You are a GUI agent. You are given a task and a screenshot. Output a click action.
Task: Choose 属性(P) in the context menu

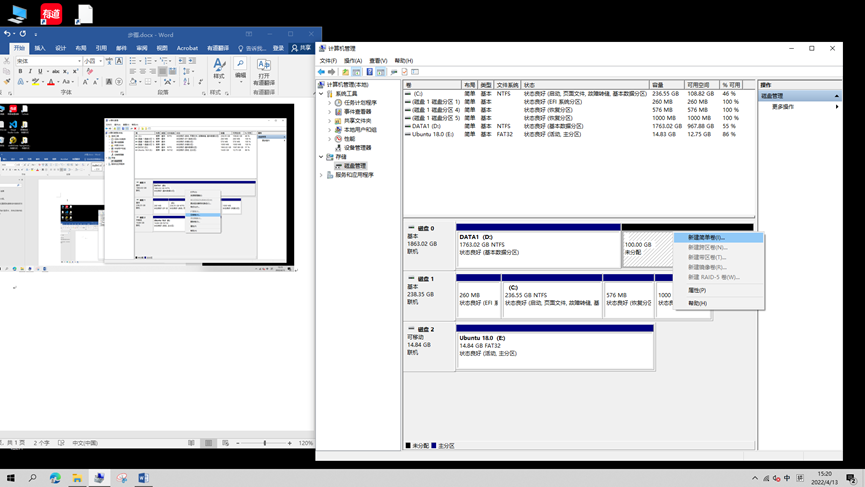(718, 290)
